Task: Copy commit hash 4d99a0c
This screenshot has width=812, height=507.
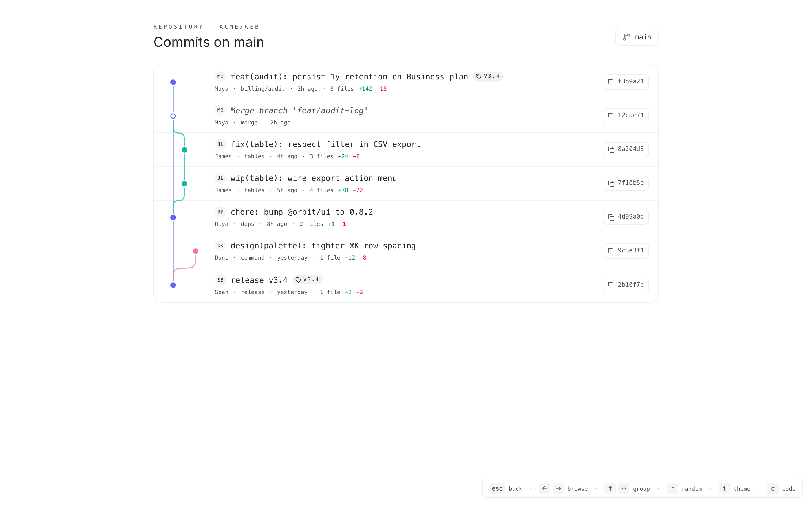Action: click(x=625, y=217)
